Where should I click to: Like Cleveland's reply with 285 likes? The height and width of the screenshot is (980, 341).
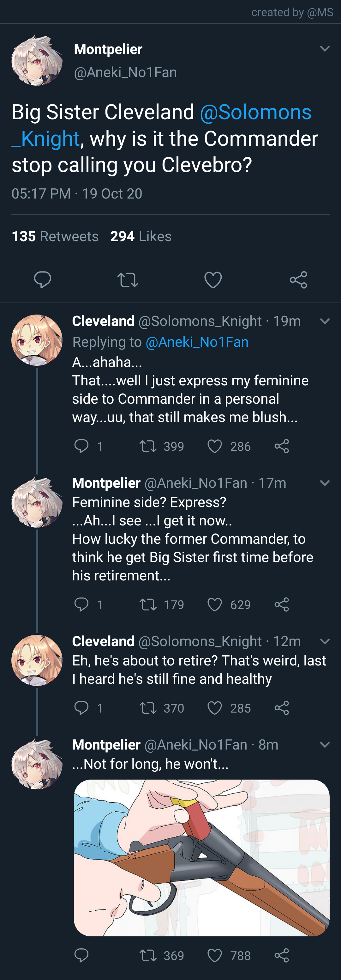(214, 708)
